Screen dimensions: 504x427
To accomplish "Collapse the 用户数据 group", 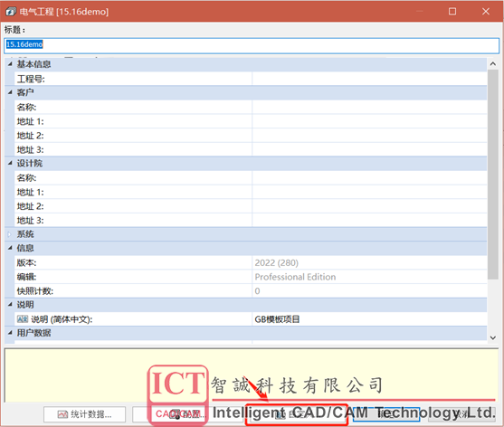I will pyautogui.click(x=10, y=333).
